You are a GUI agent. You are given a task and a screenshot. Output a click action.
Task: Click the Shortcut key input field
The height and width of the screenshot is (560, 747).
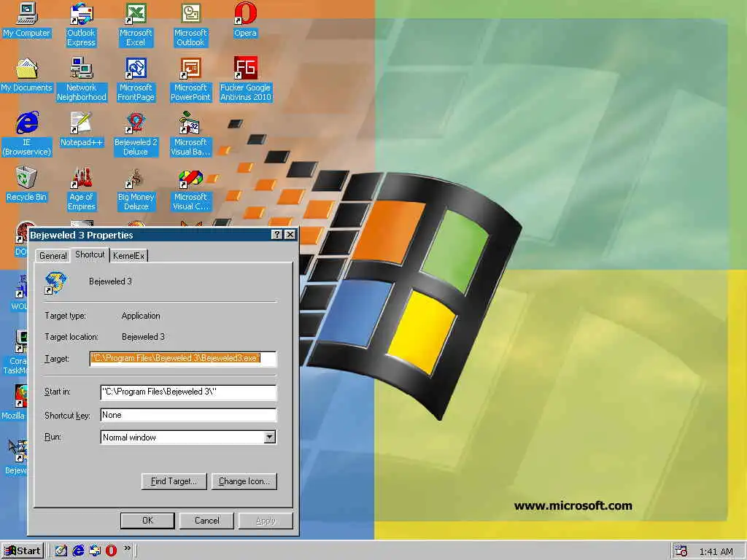188,415
